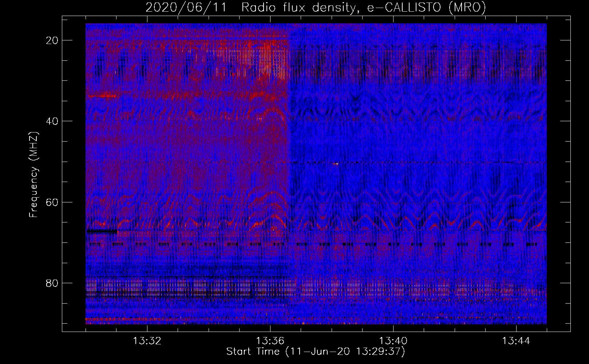The height and width of the screenshot is (364, 589).
Task: Click the 40 frequency tick label
Action: pyautogui.click(x=52, y=121)
